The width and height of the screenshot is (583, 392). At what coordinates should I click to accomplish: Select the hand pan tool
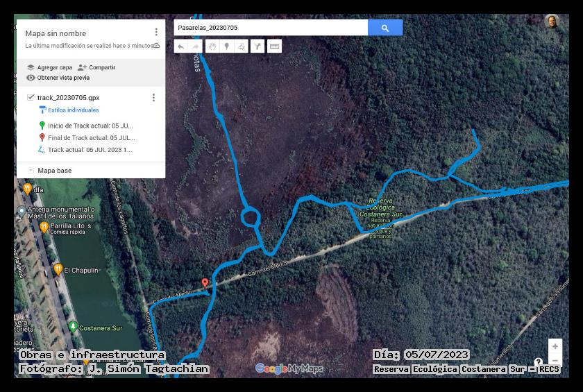[x=212, y=46]
